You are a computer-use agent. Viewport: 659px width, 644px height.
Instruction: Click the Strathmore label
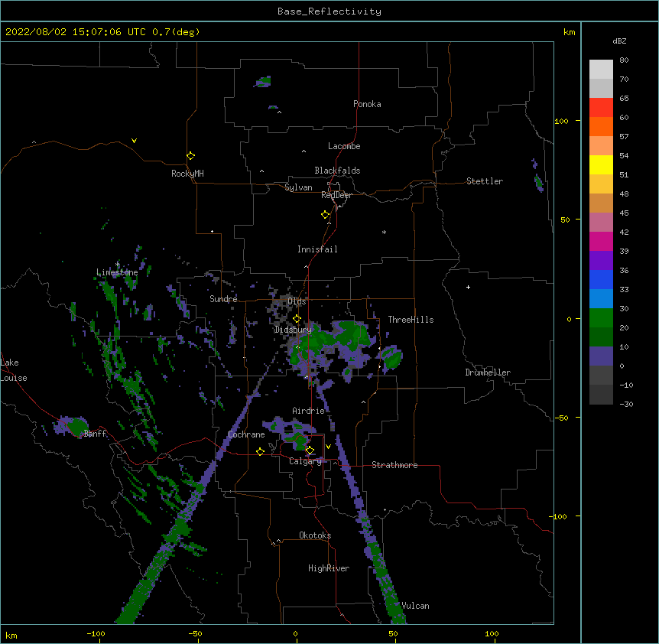pos(394,465)
